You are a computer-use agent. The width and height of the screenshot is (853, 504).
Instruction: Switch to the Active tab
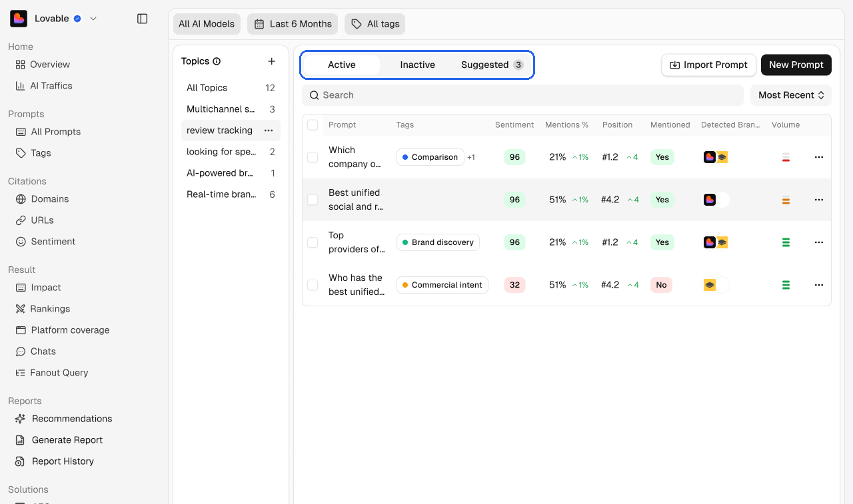pyautogui.click(x=342, y=65)
